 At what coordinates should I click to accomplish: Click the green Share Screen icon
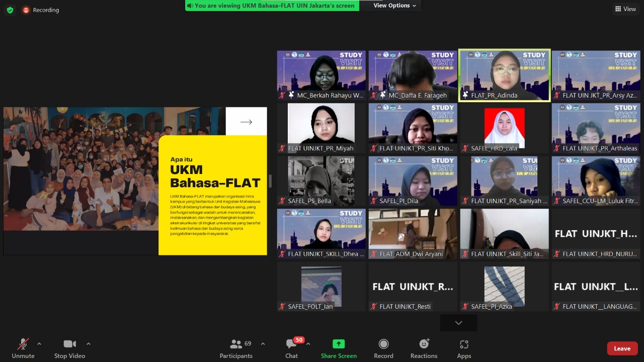point(339,344)
